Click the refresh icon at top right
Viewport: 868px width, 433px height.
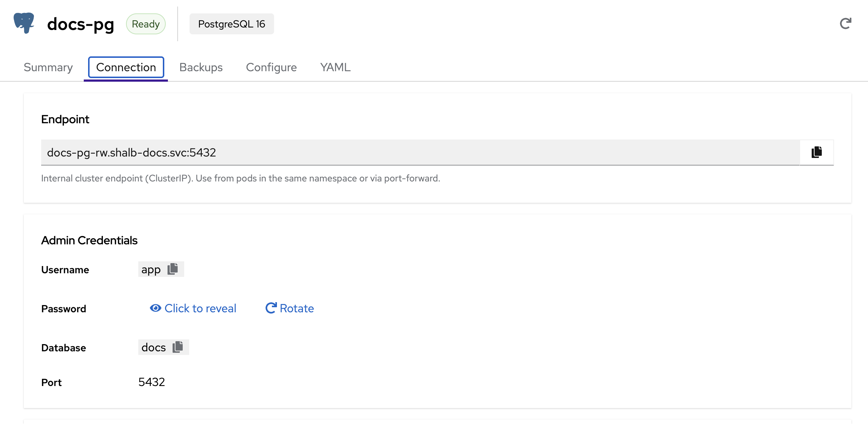pyautogui.click(x=845, y=24)
